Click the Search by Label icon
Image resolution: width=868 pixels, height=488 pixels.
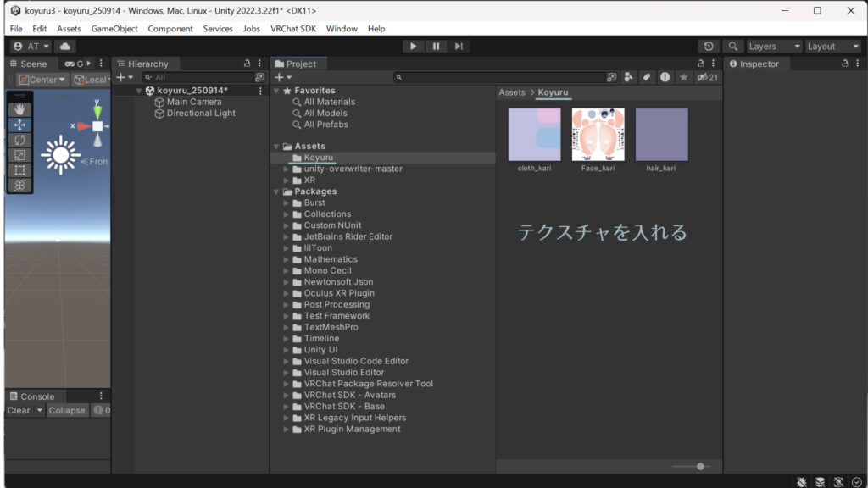pyautogui.click(x=646, y=77)
